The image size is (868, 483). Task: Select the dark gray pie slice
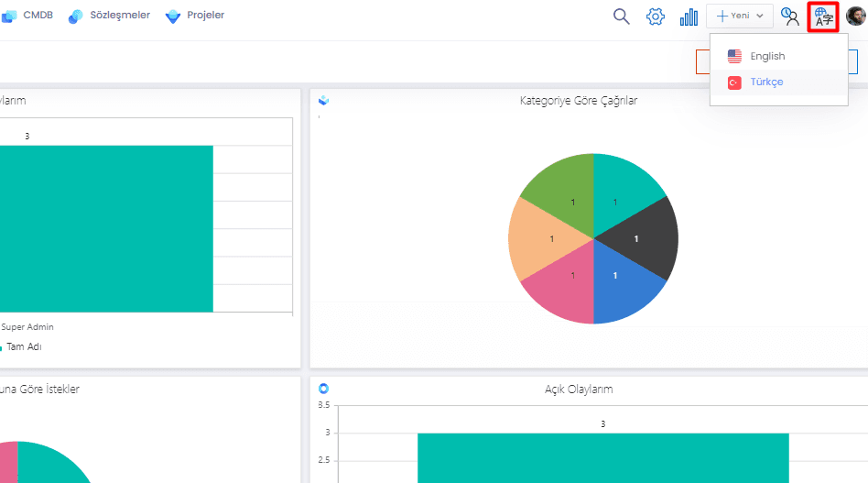click(x=645, y=238)
